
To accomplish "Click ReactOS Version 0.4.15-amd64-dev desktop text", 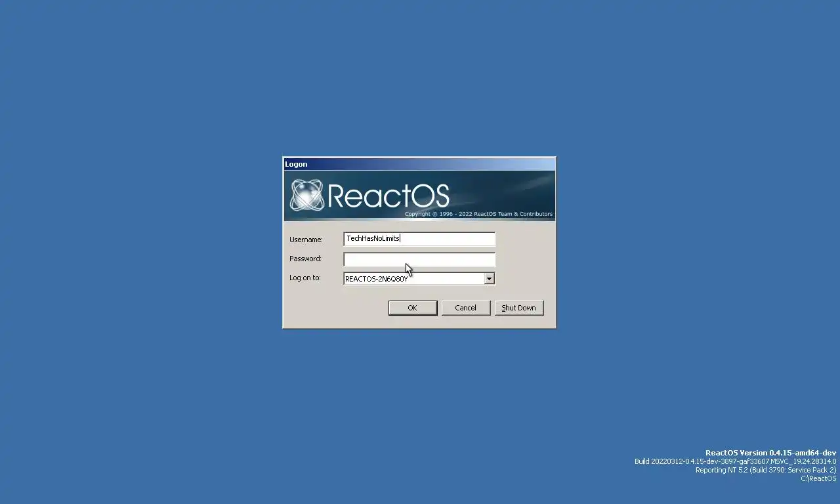I will click(x=770, y=453).
